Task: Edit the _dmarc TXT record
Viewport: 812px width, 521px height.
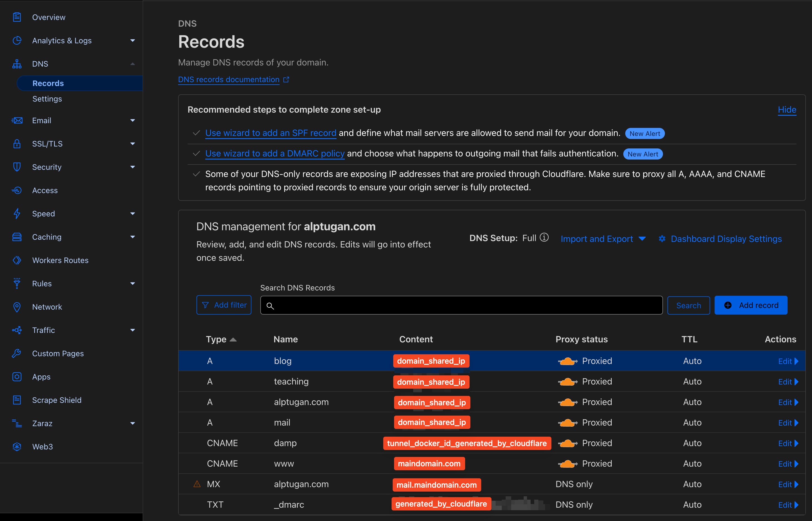Action: (788, 505)
